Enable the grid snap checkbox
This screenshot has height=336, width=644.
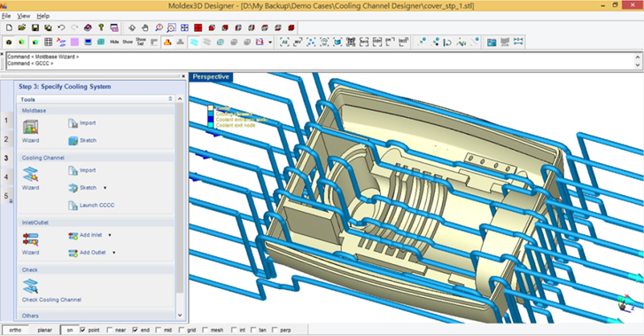[181, 330]
